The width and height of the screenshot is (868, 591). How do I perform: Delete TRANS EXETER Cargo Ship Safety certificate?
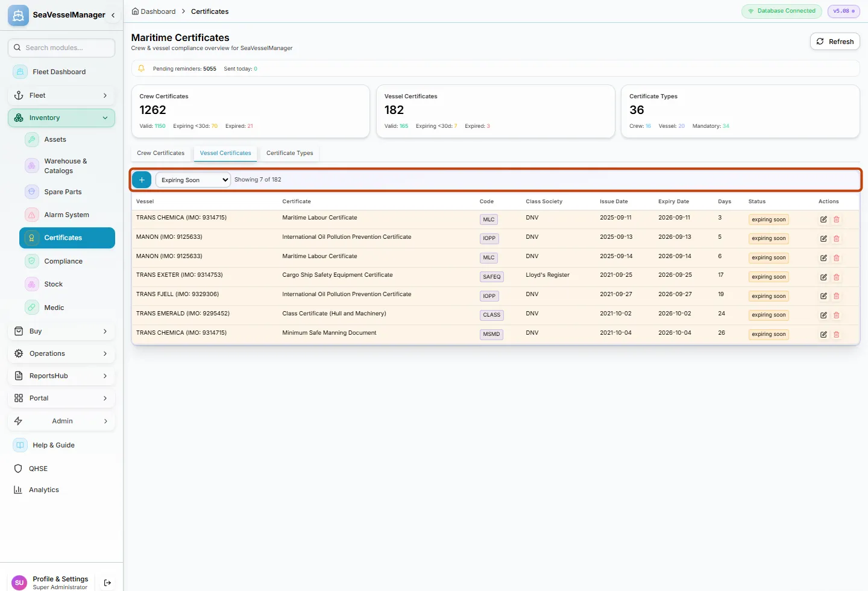(x=837, y=277)
